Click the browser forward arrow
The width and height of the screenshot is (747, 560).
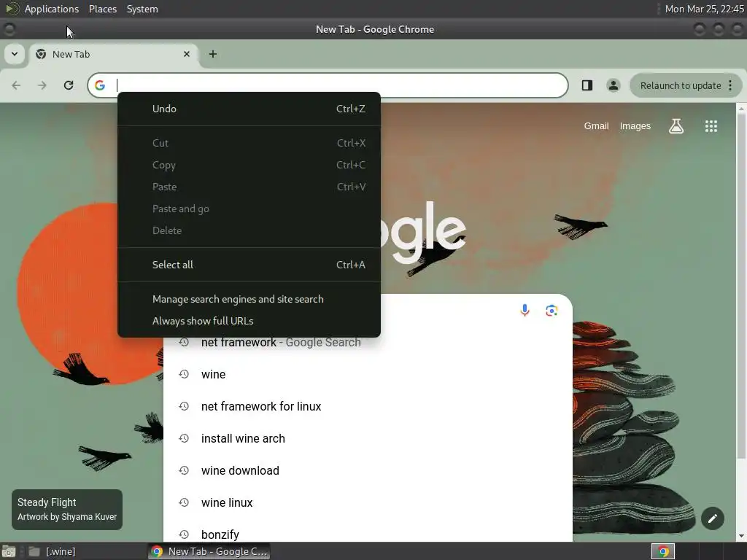[42, 85]
